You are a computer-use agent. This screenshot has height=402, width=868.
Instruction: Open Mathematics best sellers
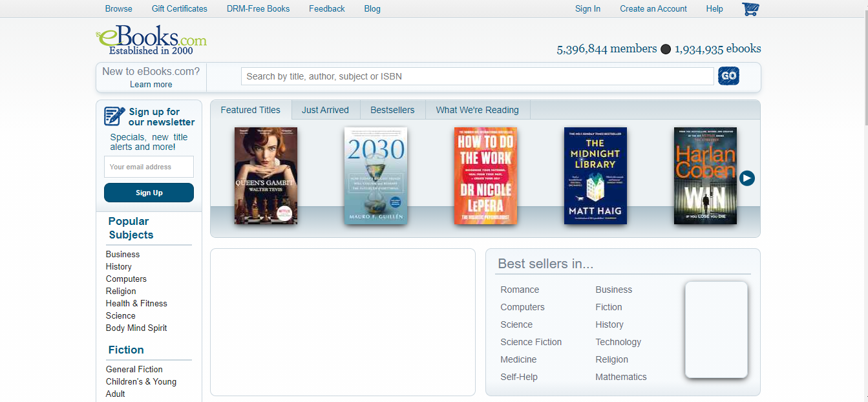(x=621, y=377)
